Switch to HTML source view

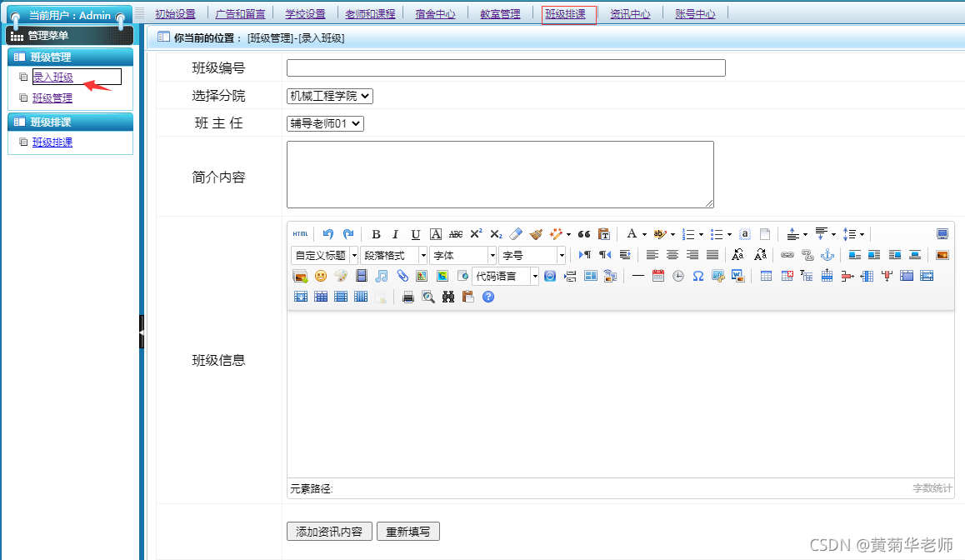(300, 234)
